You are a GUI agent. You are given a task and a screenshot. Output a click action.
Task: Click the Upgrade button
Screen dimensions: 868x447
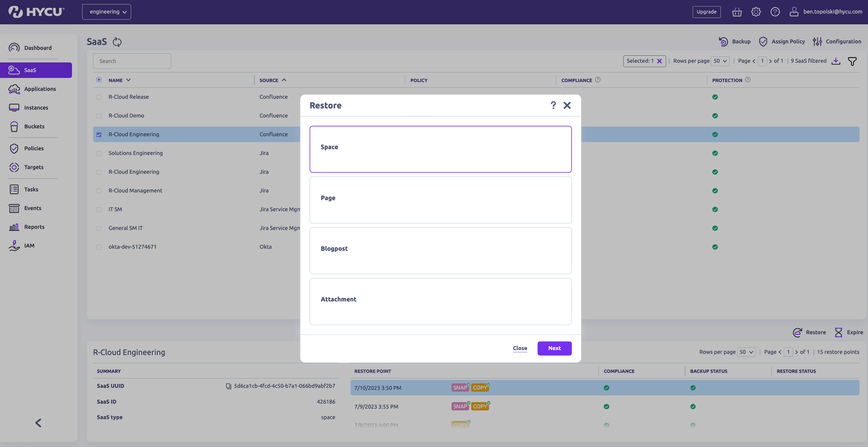pyautogui.click(x=706, y=12)
